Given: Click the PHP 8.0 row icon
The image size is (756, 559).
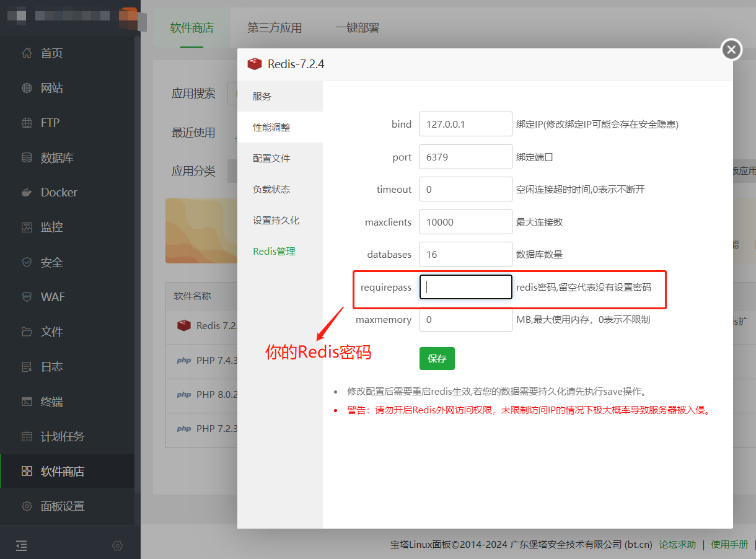Looking at the screenshot, I should click(x=184, y=394).
